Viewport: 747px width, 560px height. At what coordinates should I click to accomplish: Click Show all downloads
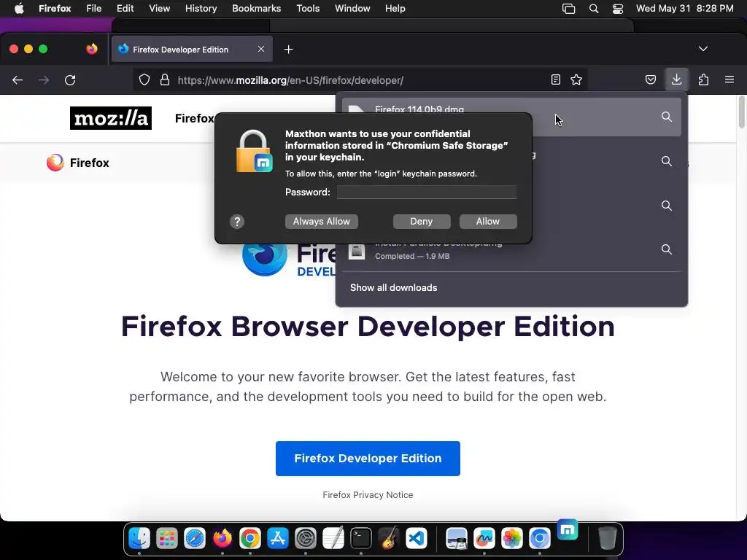[393, 287]
